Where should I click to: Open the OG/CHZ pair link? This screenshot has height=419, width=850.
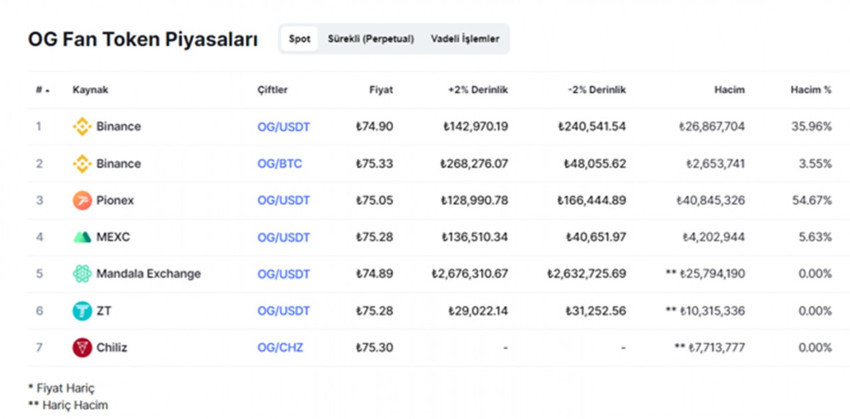click(x=280, y=347)
